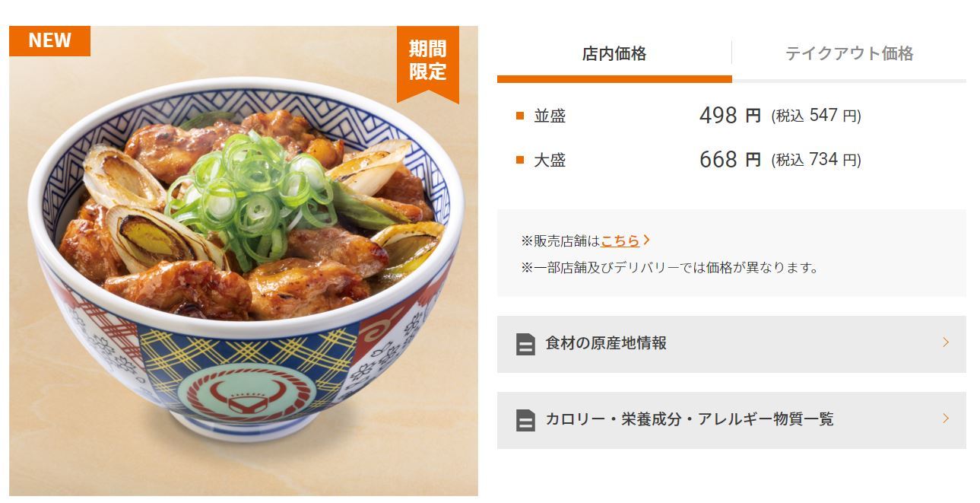The image size is (980, 503).
Task: Click the orange bullet beside 並盛
Action: tap(520, 116)
